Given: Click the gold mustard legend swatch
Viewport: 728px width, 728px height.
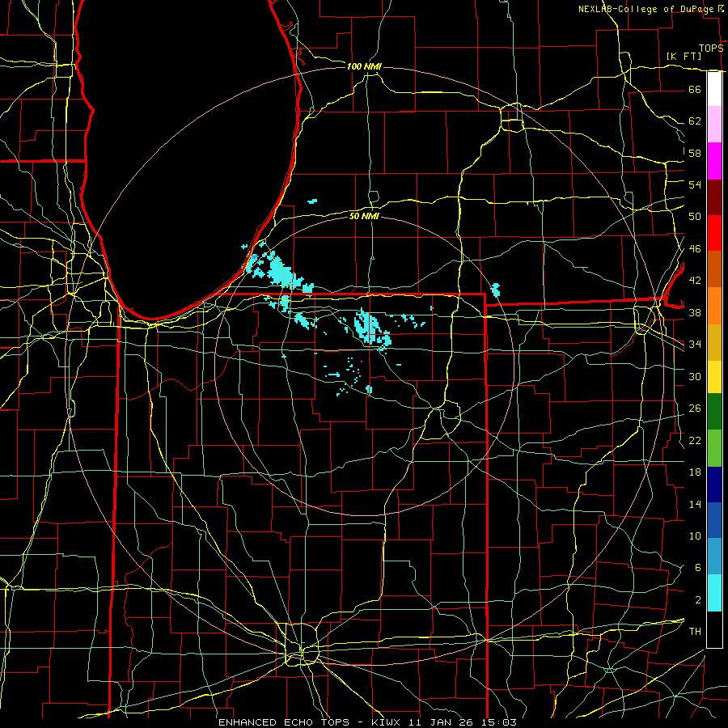Looking at the screenshot, I should click(x=714, y=342).
